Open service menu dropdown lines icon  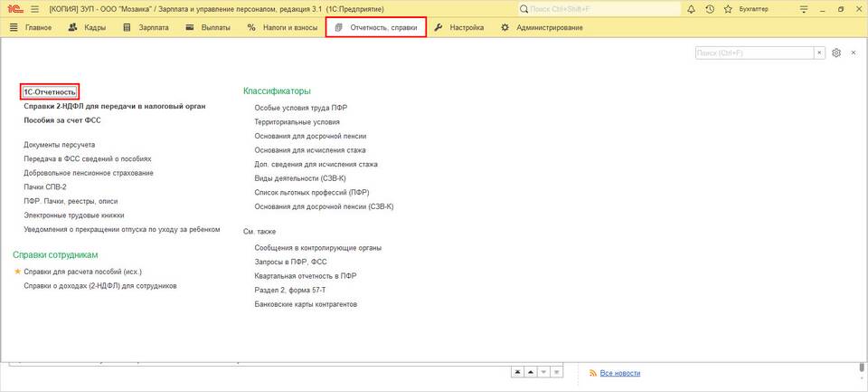804,9
